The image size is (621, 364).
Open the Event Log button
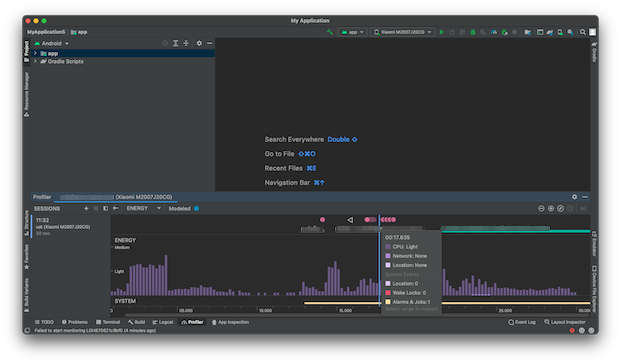[x=522, y=322]
